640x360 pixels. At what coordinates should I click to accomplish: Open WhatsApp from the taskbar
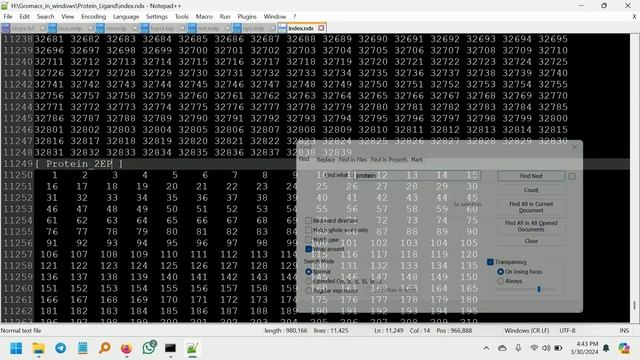(x=149, y=348)
